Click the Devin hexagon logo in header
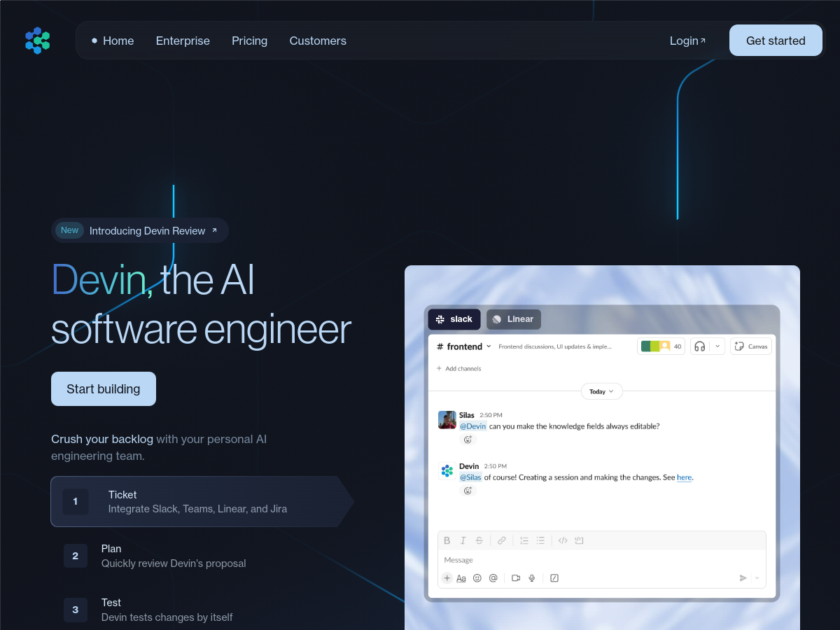This screenshot has width=840, height=630. pos(38,41)
